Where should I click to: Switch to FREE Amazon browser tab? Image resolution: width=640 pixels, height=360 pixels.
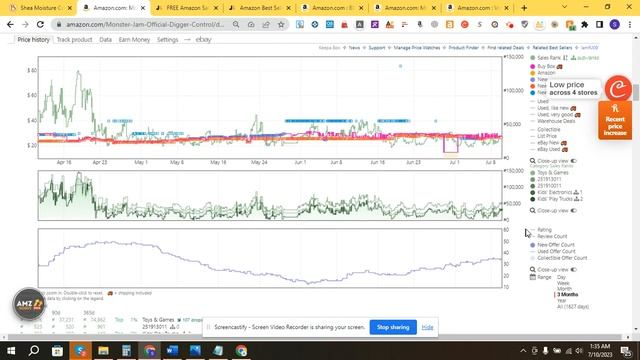pyautogui.click(x=188, y=8)
